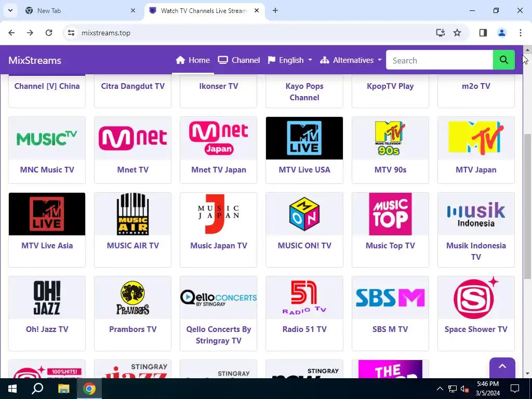The image size is (532, 399).
Task: Open the Ikonser TV link
Action: tap(219, 86)
